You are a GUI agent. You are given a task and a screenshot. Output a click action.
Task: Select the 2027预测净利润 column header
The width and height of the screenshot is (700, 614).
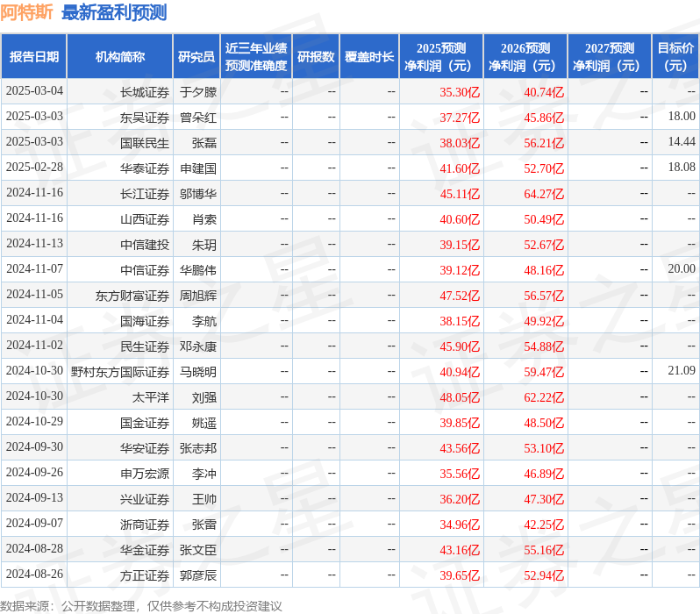(610, 57)
